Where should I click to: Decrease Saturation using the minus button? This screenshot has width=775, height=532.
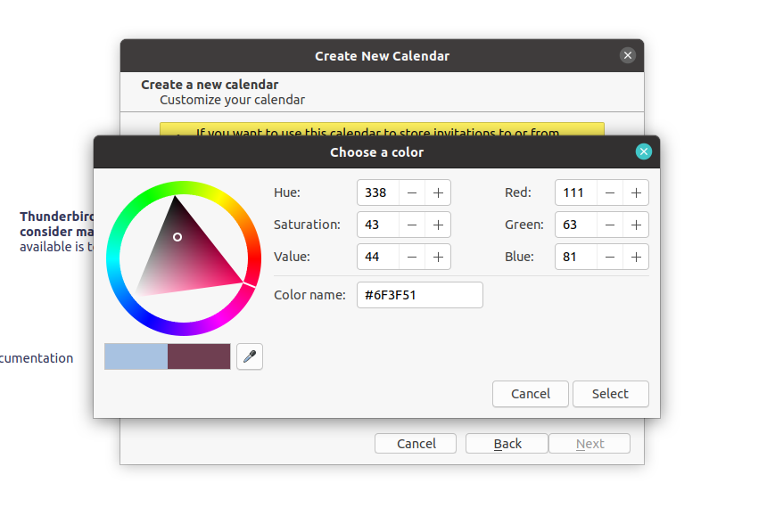tap(411, 225)
